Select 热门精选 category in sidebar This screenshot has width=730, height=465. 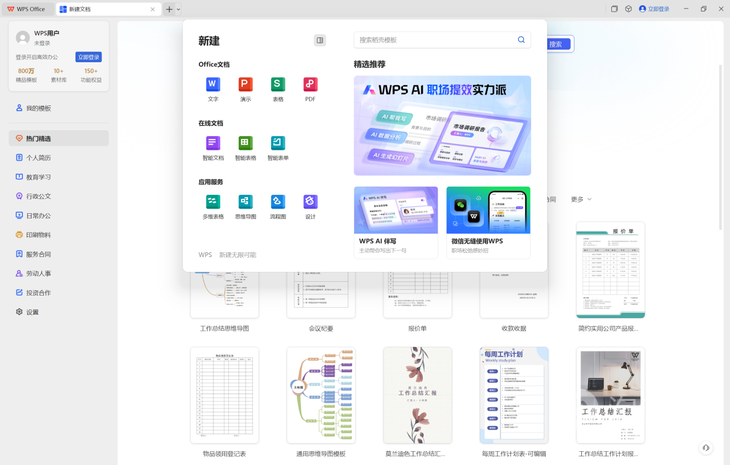point(59,138)
